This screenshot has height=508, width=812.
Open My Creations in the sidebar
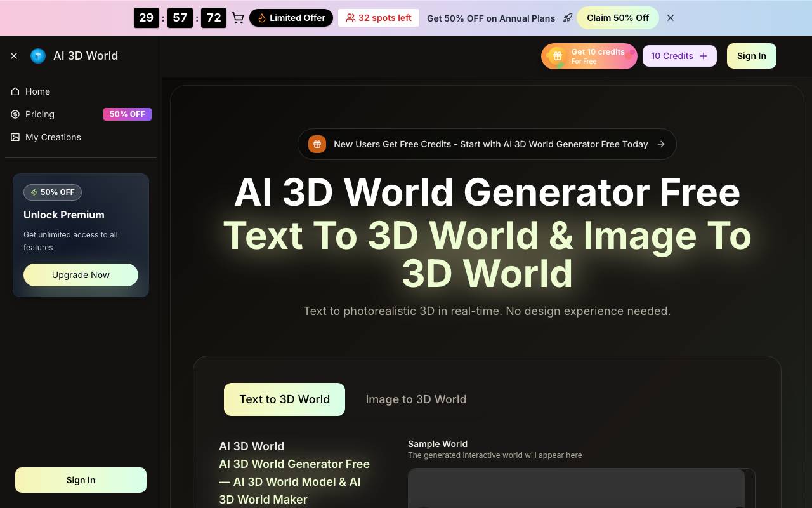[81, 137]
